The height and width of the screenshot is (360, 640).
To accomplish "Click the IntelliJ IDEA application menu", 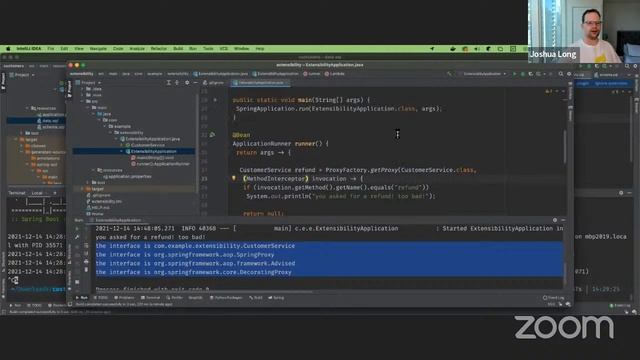I will pyautogui.click(x=29, y=49).
